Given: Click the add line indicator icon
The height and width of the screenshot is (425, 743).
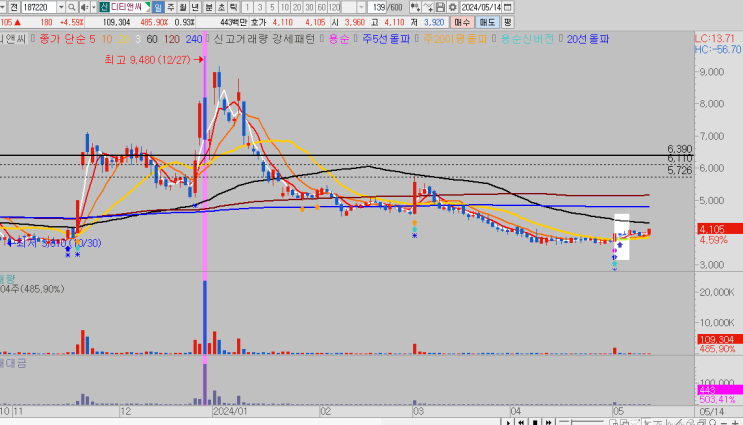Looking at the screenshot, I should (428, 7).
